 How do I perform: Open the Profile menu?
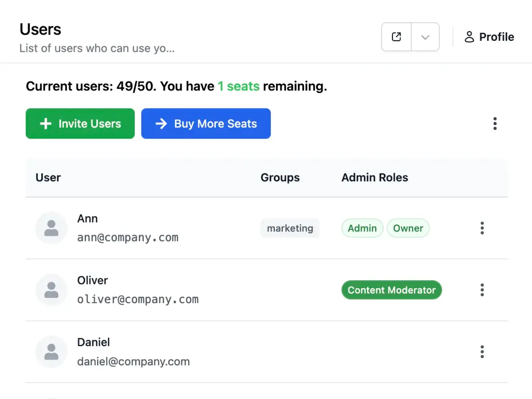click(489, 37)
